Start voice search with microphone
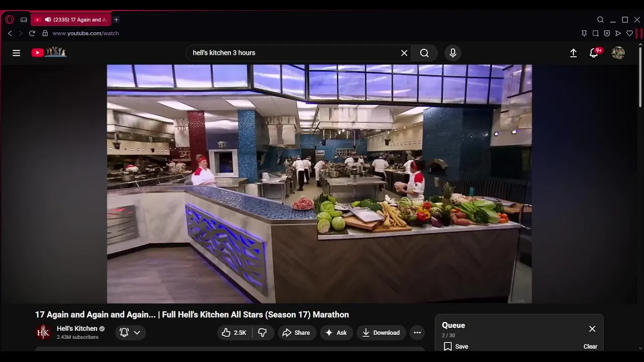 pyautogui.click(x=453, y=53)
